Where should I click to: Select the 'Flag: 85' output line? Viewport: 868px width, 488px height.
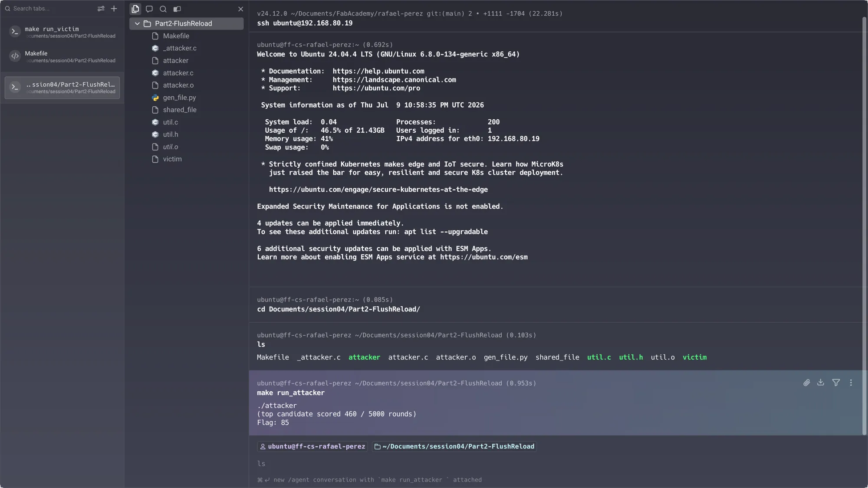click(x=273, y=423)
